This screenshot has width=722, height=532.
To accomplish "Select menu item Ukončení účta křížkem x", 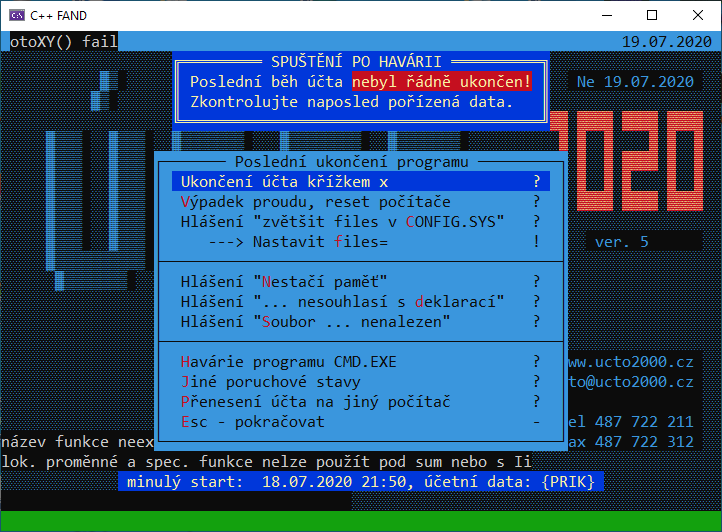I will [x=285, y=182].
